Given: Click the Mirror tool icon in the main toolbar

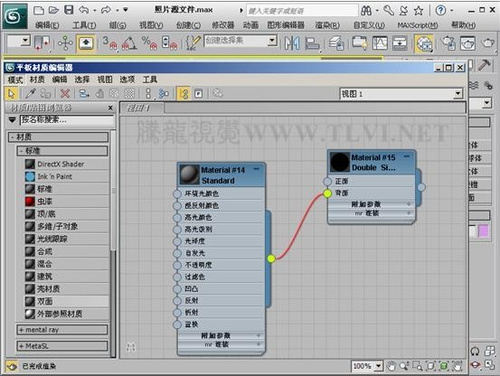Looking at the screenshot, I should [x=292, y=43].
